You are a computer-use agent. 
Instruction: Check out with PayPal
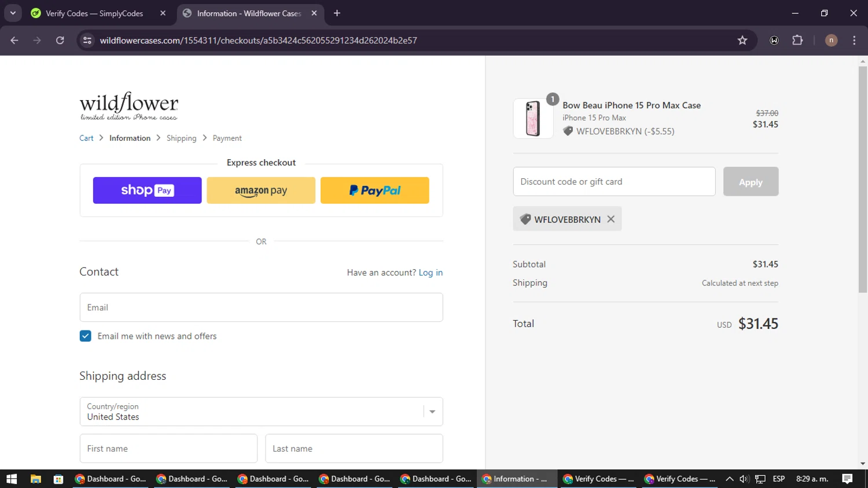(375, 190)
